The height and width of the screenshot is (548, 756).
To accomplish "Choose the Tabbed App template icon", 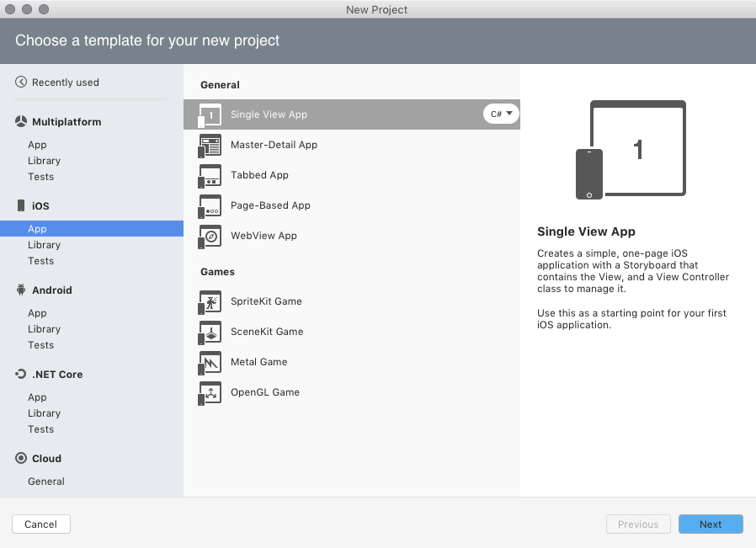I will pyautogui.click(x=210, y=175).
